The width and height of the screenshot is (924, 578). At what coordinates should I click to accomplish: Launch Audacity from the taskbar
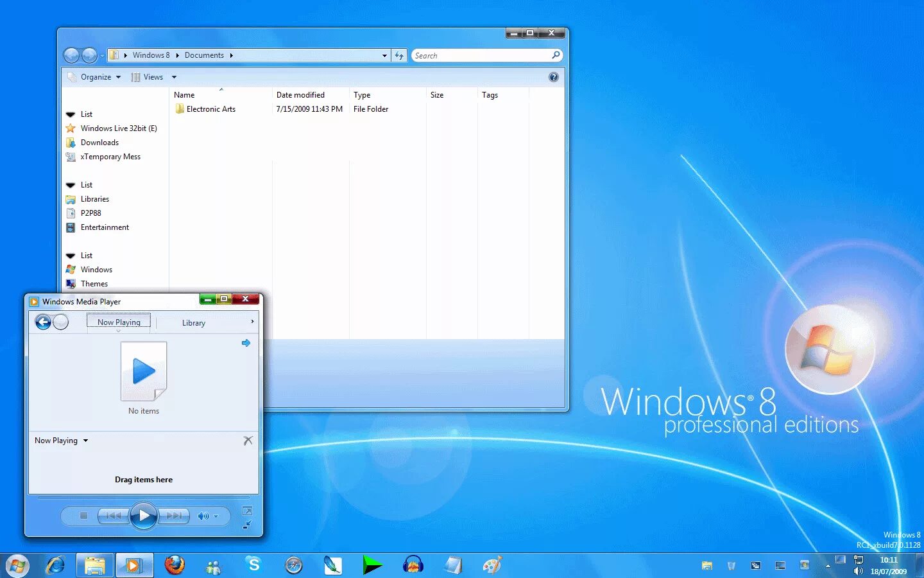pyautogui.click(x=413, y=565)
